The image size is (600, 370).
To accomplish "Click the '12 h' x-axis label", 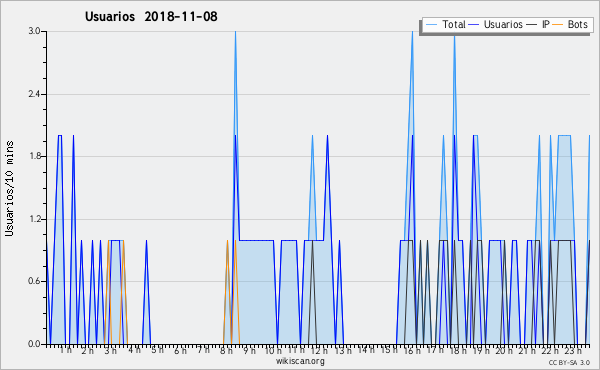I will [x=319, y=350].
